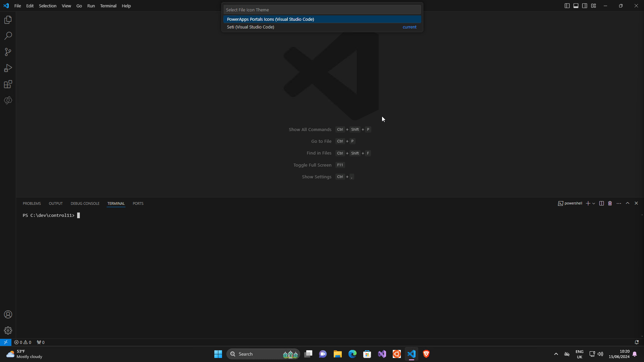
Task: Select Seti (Visual Studio Code) icon theme
Action: pyautogui.click(x=250, y=27)
